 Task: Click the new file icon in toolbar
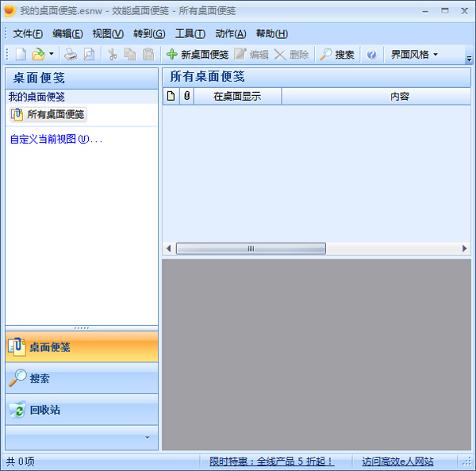click(21, 55)
